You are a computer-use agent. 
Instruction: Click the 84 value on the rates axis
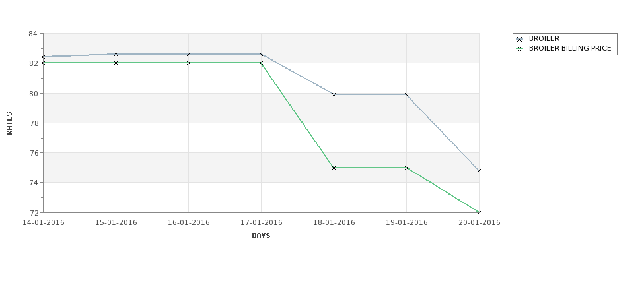coord(33,34)
